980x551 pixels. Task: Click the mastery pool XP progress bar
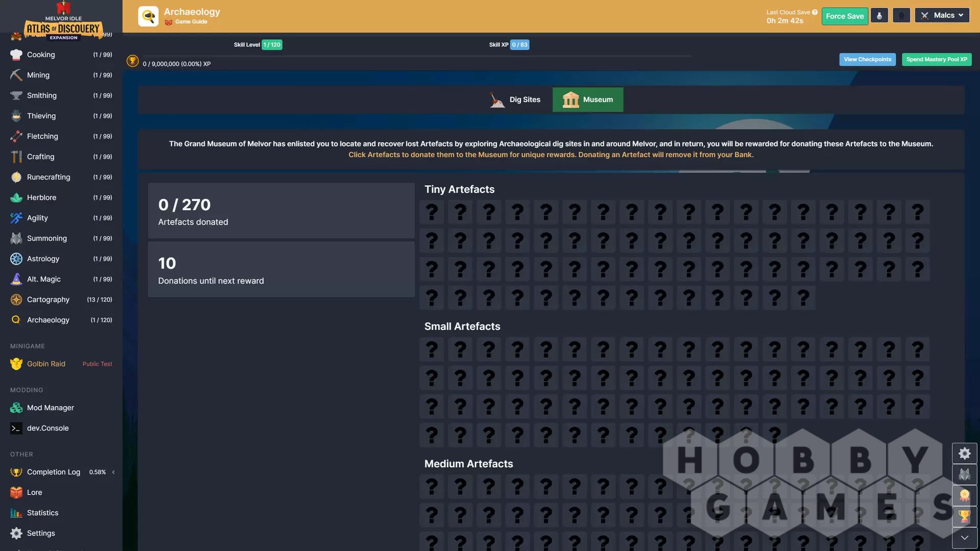click(416, 56)
